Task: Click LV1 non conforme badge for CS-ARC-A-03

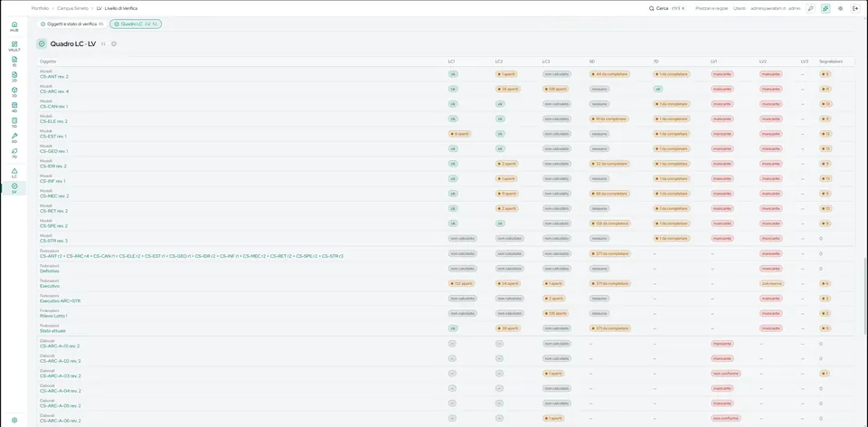Action: (725, 373)
